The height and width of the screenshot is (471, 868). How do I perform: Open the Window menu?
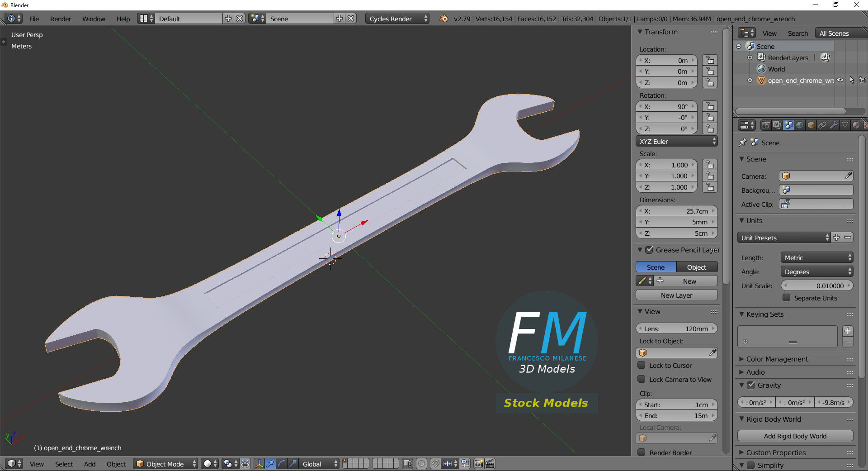(94, 19)
